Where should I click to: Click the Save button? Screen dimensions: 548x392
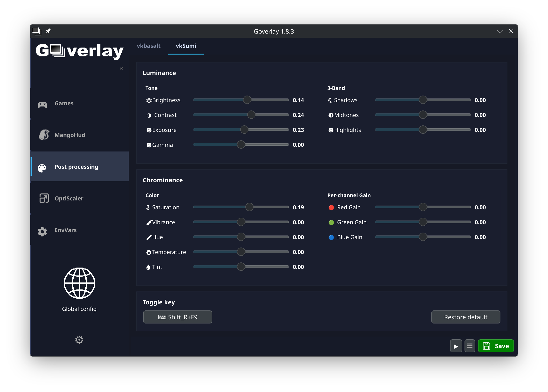496,346
